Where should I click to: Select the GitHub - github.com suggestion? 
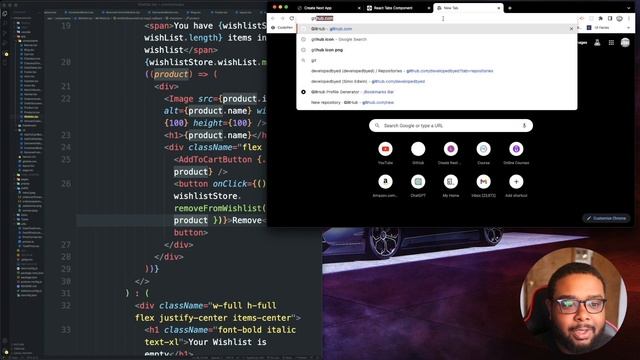[x=437, y=29]
